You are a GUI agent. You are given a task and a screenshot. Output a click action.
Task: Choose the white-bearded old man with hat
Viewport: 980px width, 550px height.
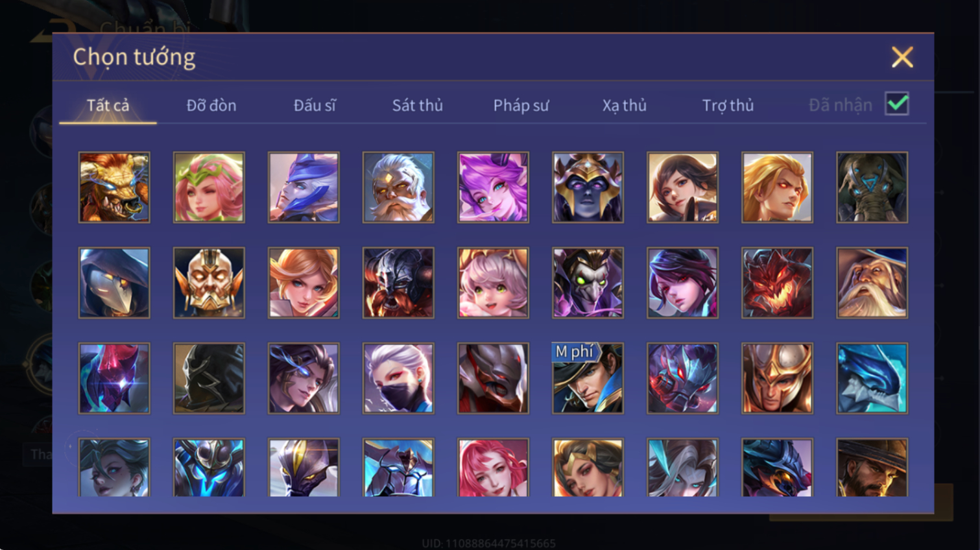(872, 283)
